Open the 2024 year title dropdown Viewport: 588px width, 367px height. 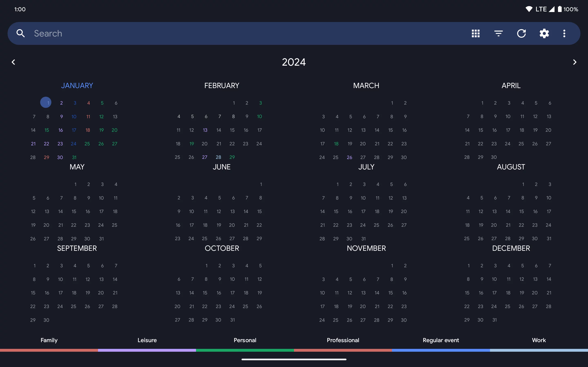point(294,62)
